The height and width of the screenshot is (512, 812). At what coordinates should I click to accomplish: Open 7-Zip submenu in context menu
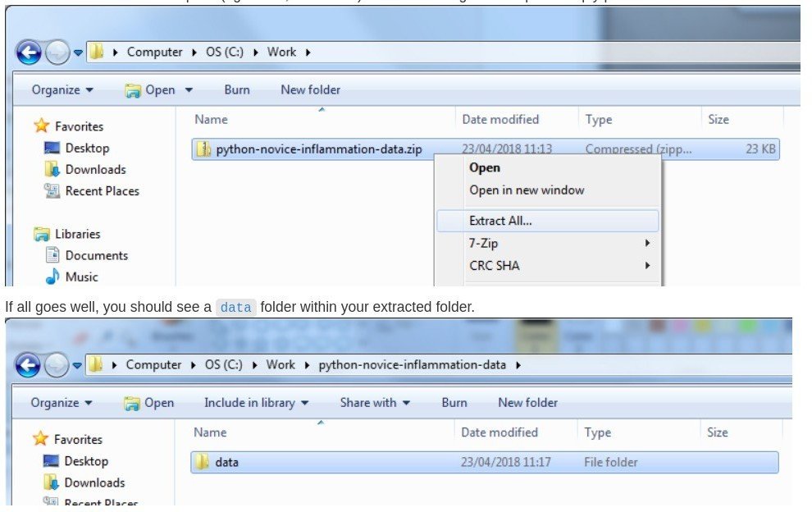point(548,243)
